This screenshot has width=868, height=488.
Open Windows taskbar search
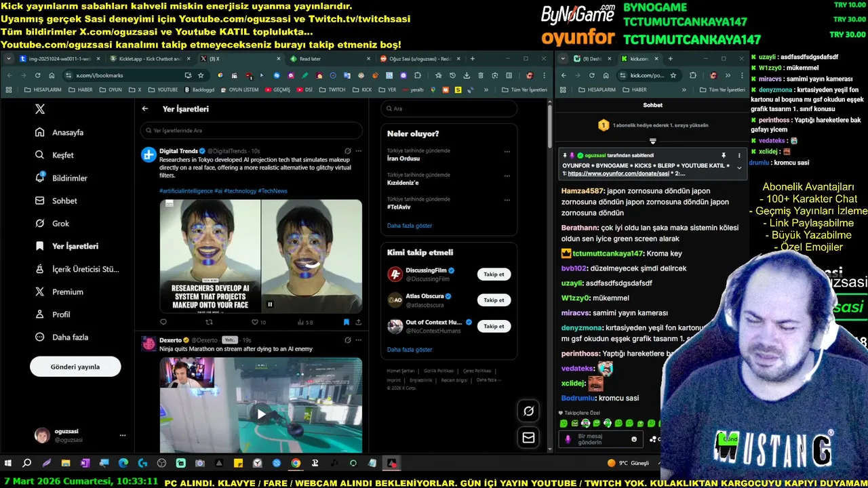pos(27,464)
